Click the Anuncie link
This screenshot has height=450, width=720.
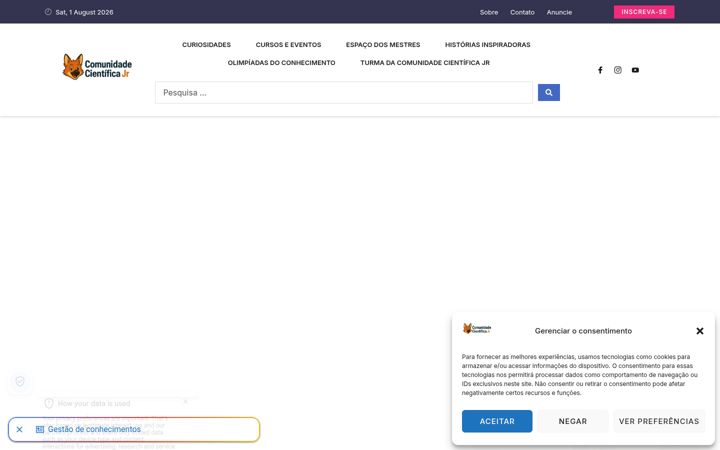point(559,12)
